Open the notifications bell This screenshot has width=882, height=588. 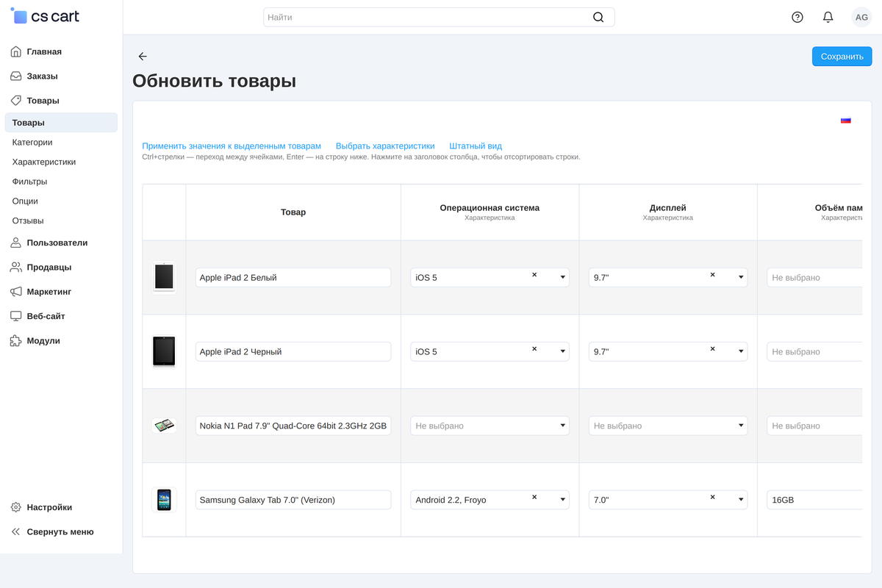click(x=828, y=17)
